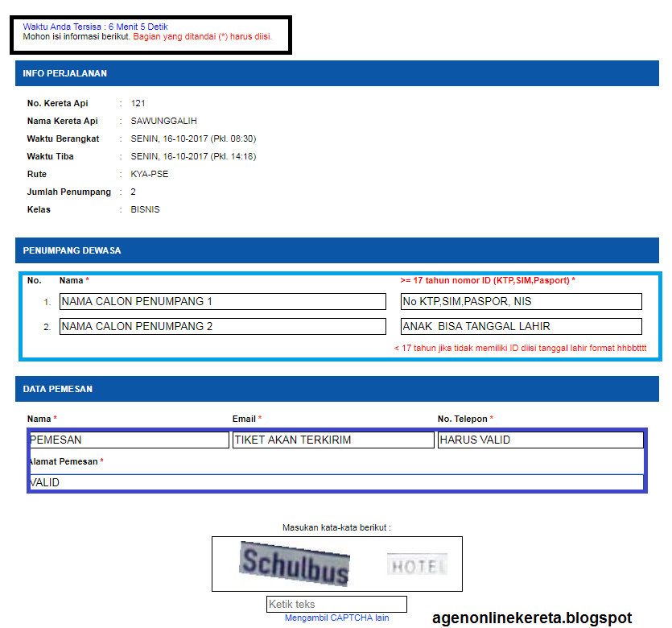
Task: Click the 'Rute' label
Action: tap(37, 174)
